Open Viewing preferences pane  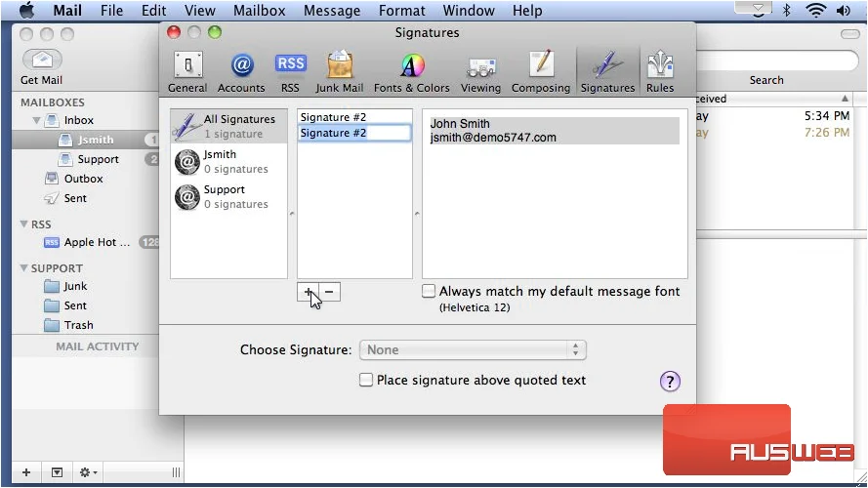[x=480, y=72]
